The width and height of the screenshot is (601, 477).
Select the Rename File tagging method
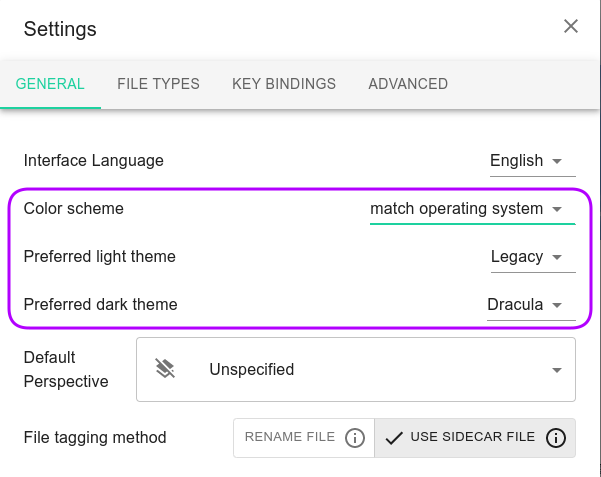point(304,438)
